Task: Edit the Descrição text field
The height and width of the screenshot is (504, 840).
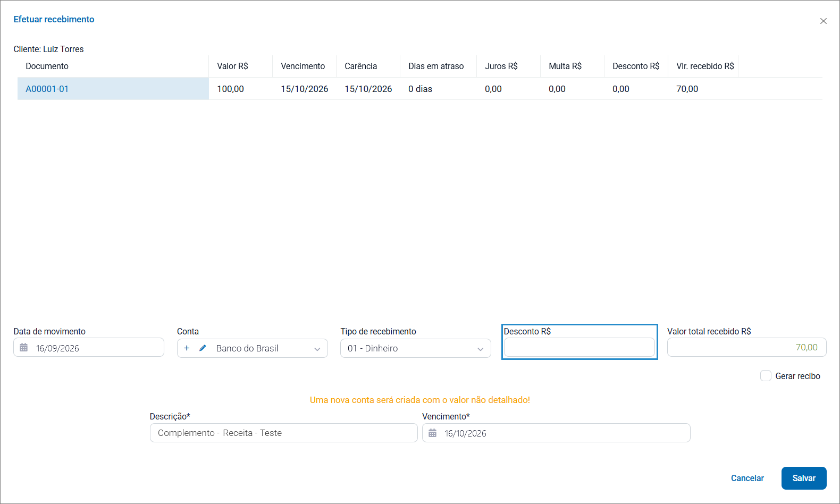Action: point(284,433)
